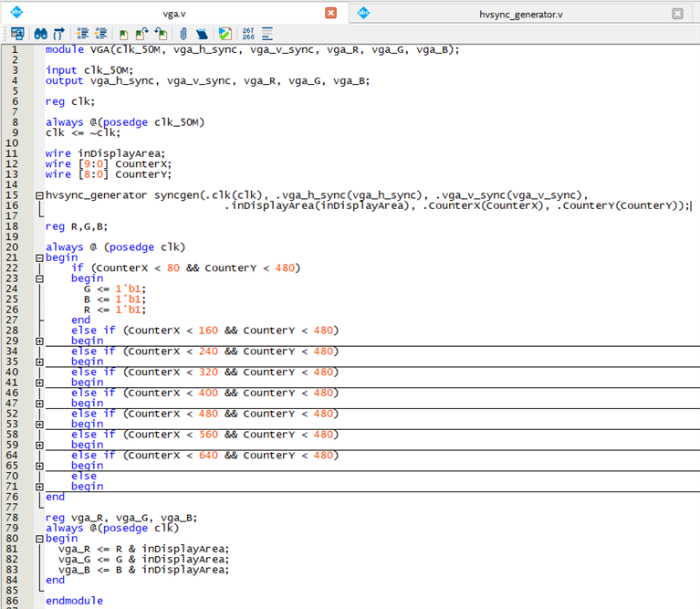This screenshot has width=700, height=609.
Task: Click the increase indent icon
Action: click(x=83, y=33)
